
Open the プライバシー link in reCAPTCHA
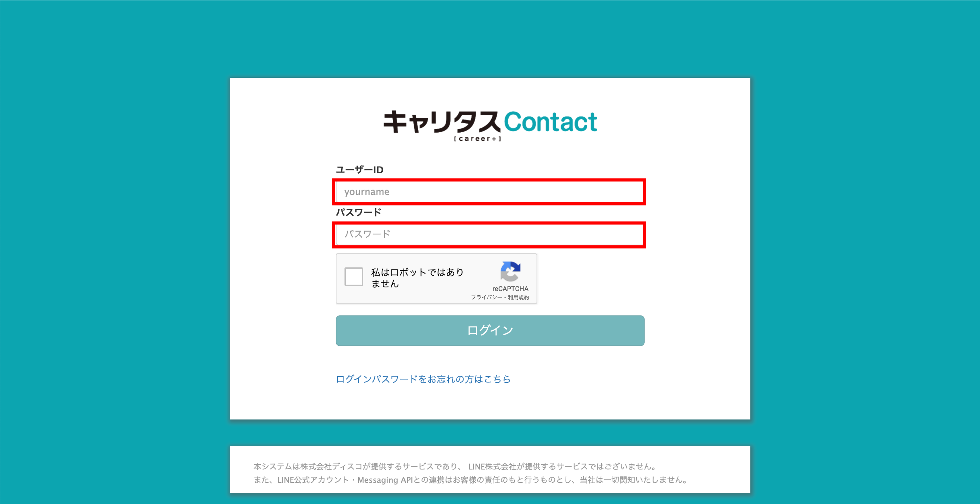487,297
